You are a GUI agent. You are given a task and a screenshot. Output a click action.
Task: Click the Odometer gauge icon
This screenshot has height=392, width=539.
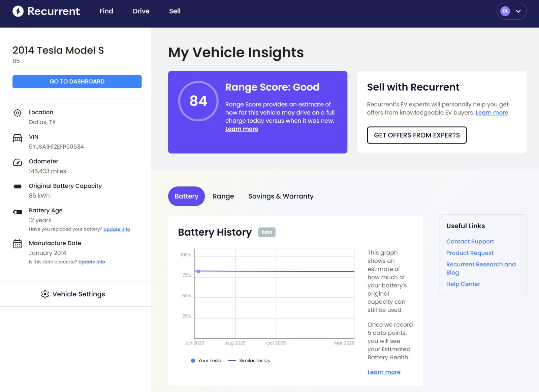click(x=17, y=162)
